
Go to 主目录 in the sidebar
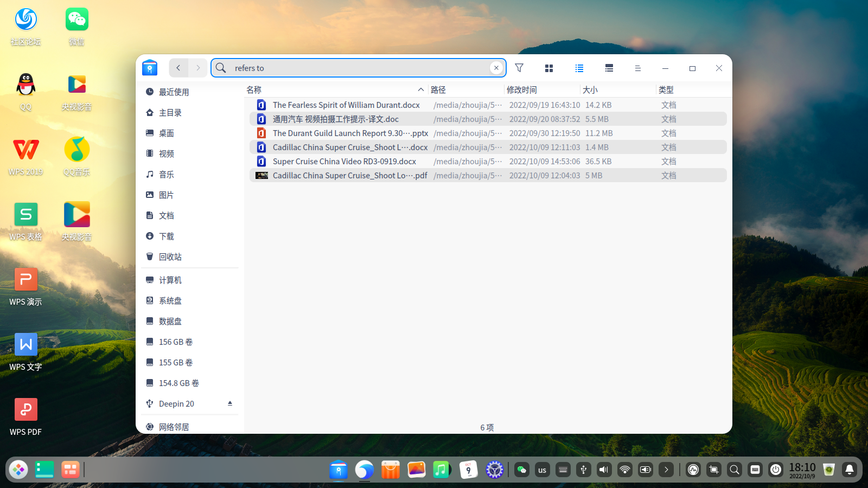pyautogui.click(x=190, y=113)
